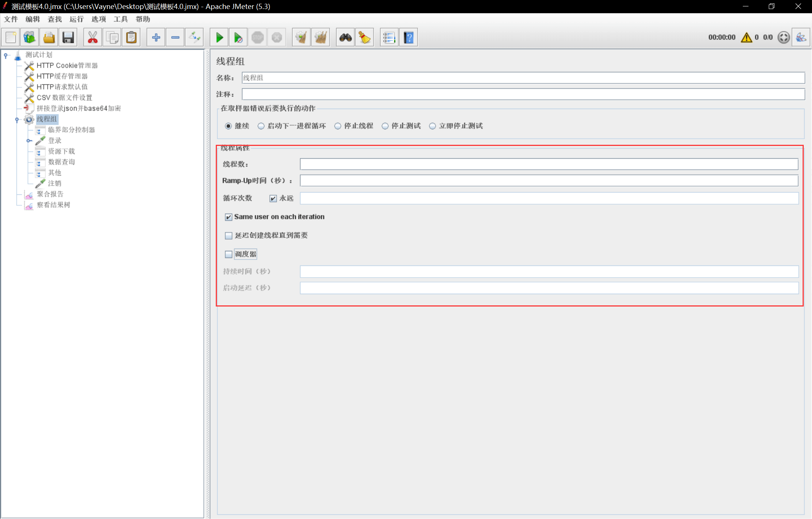Collapse the 测试计划 root node

(6, 55)
